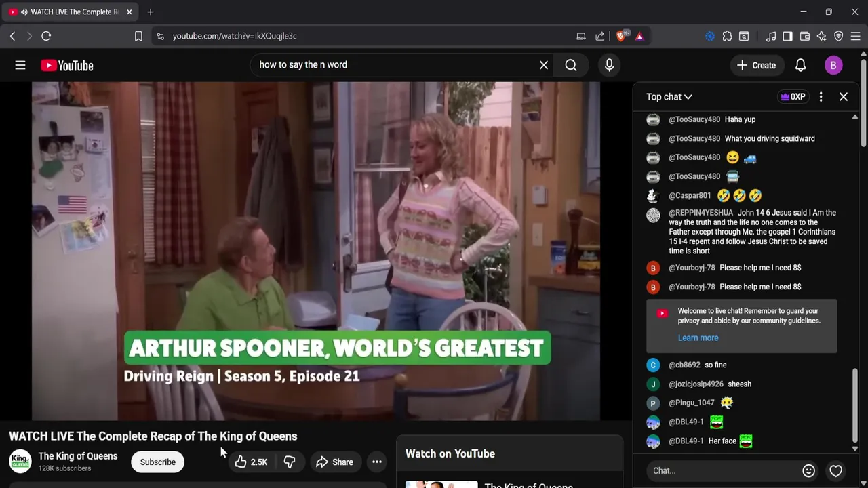The width and height of the screenshot is (868, 488).
Task: Open the chat emoji picker
Action: point(808,470)
